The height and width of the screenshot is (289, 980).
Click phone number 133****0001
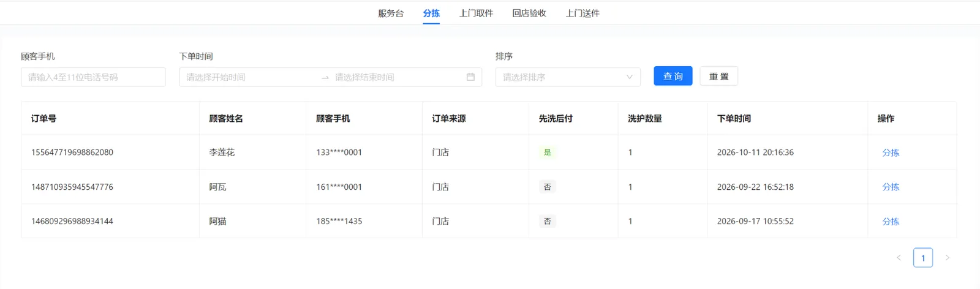click(x=339, y=152)
